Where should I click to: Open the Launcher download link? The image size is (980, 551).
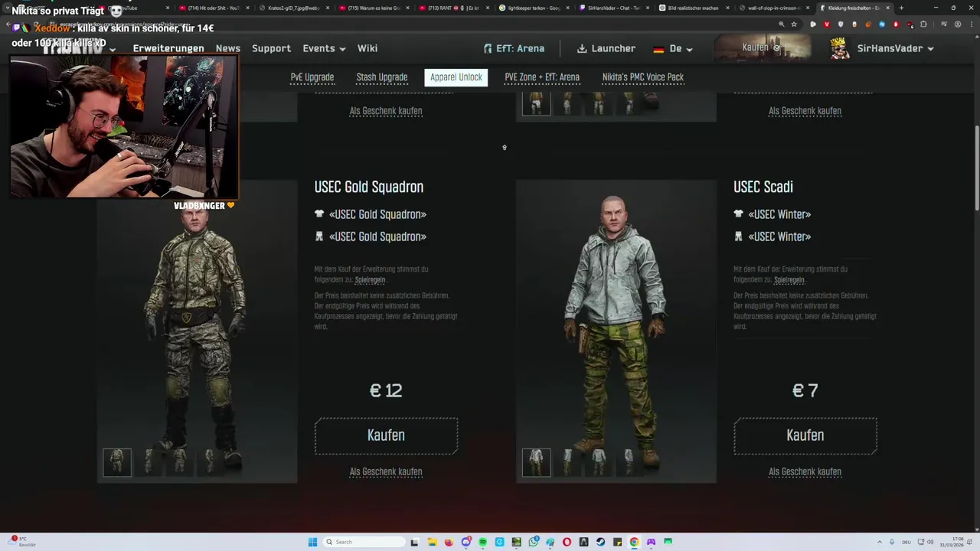(x=606, y=48)
